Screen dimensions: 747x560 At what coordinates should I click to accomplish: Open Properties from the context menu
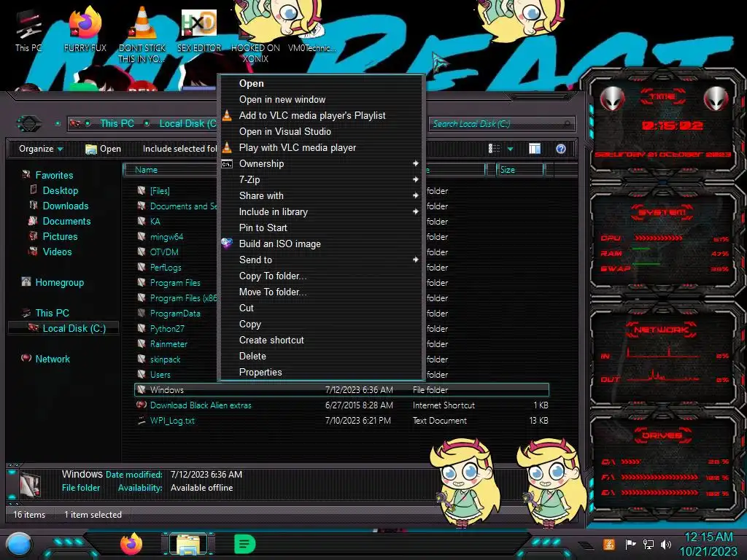[x=321, y=373]
